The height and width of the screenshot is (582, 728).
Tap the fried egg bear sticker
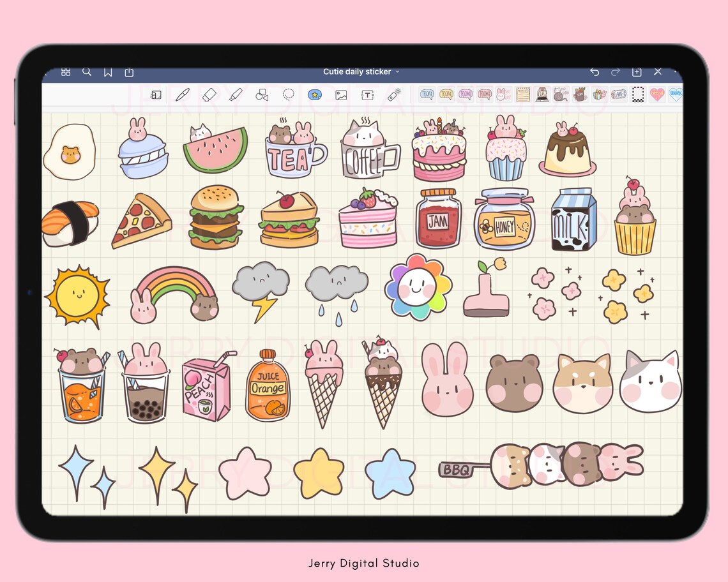[x=70, y=153]
